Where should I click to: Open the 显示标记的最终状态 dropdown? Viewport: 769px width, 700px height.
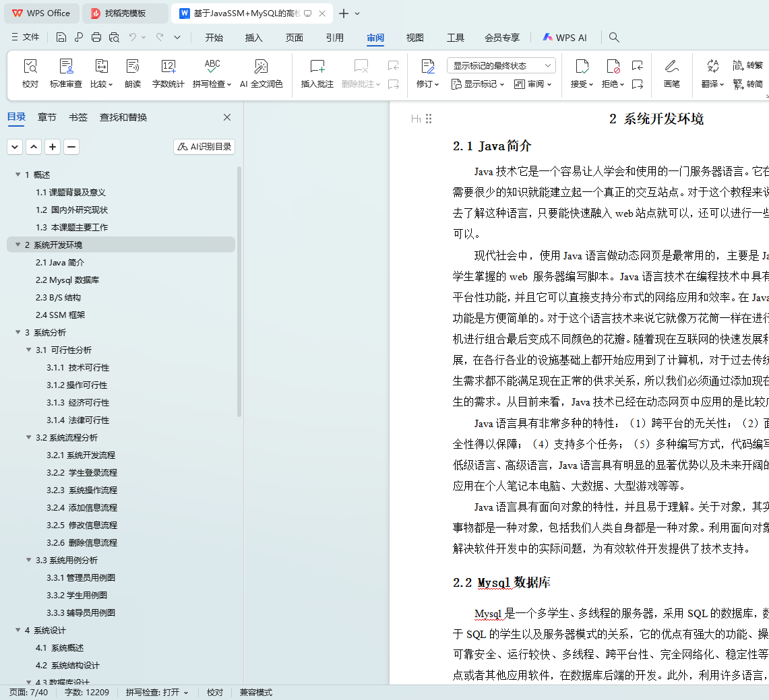[501, 65]
